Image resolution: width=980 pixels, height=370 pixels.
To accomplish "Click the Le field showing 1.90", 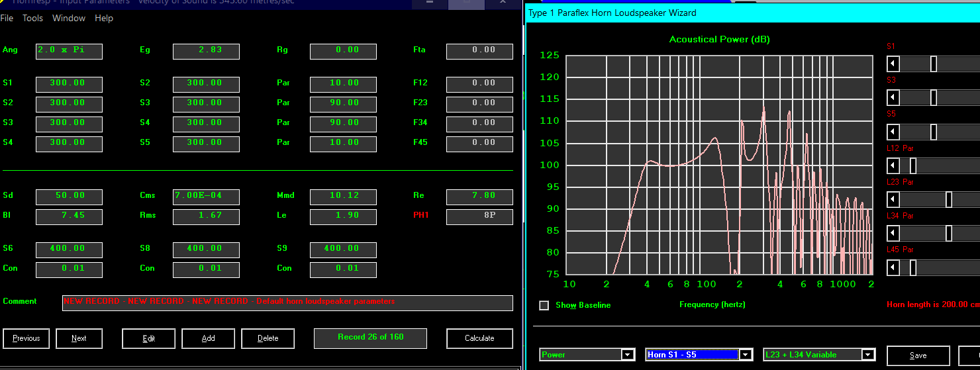I will [x=343, y=216].
